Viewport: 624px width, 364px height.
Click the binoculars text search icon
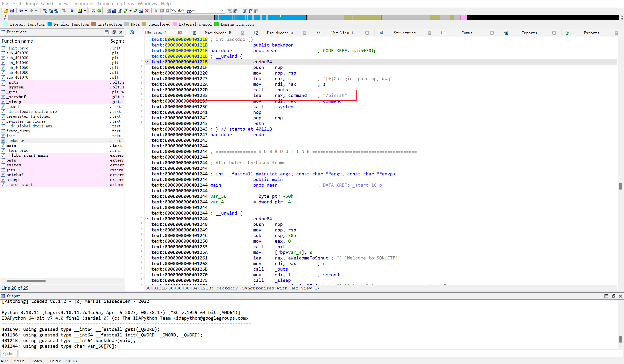pos(51,11)
